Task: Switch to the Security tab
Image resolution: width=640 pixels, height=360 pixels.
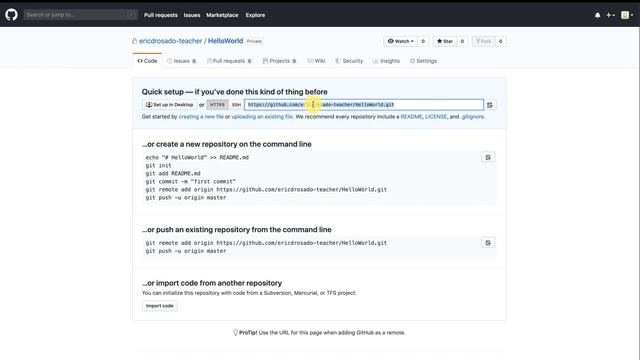Action: 349,61
